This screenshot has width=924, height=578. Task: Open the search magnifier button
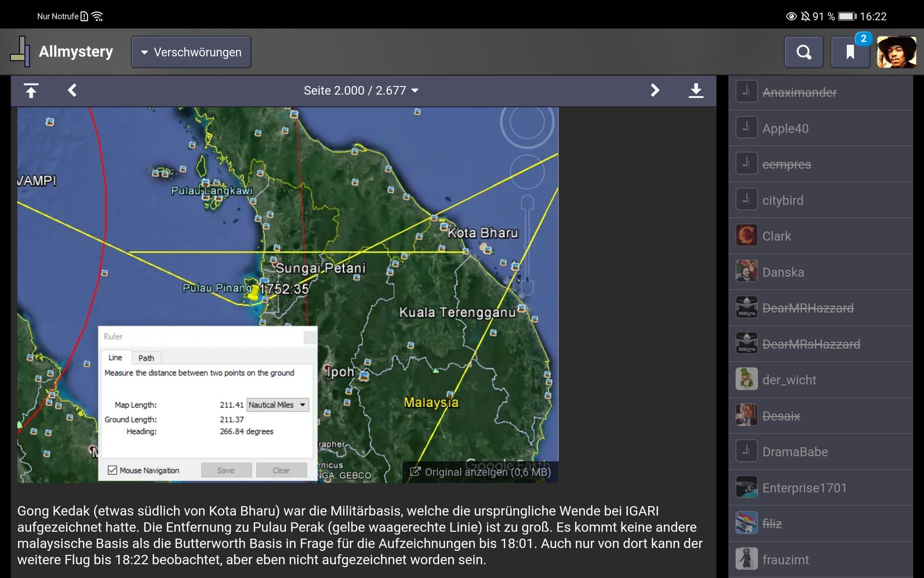pos(804,52)
